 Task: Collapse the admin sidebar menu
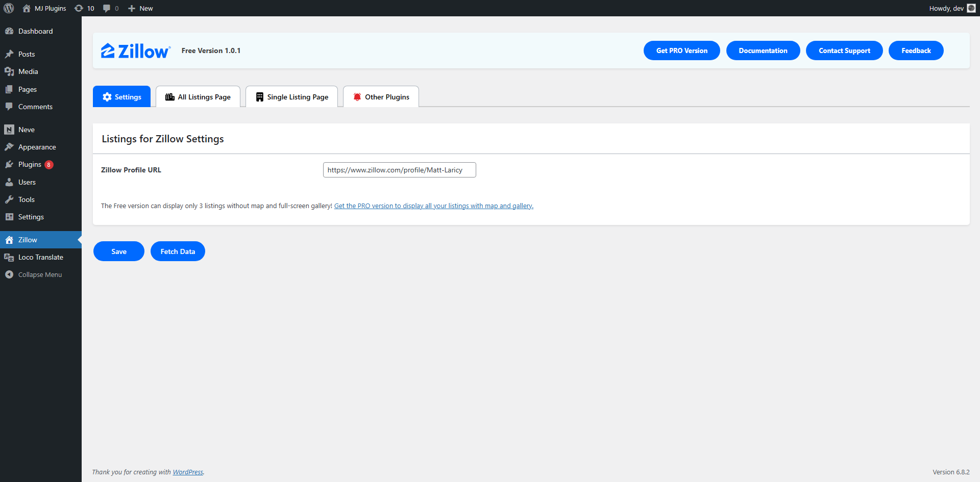(41, 274)
